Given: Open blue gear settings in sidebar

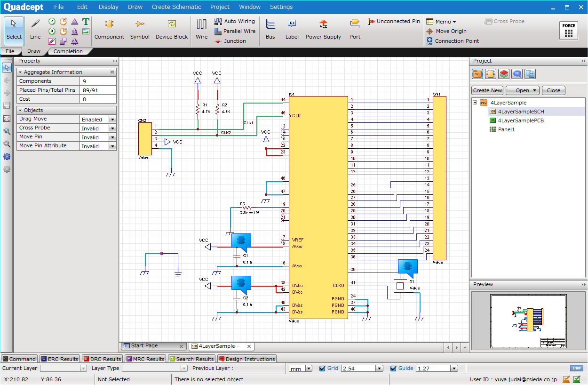Looking at the screenshot, I should pyautogui.click(x=7, y=157).
